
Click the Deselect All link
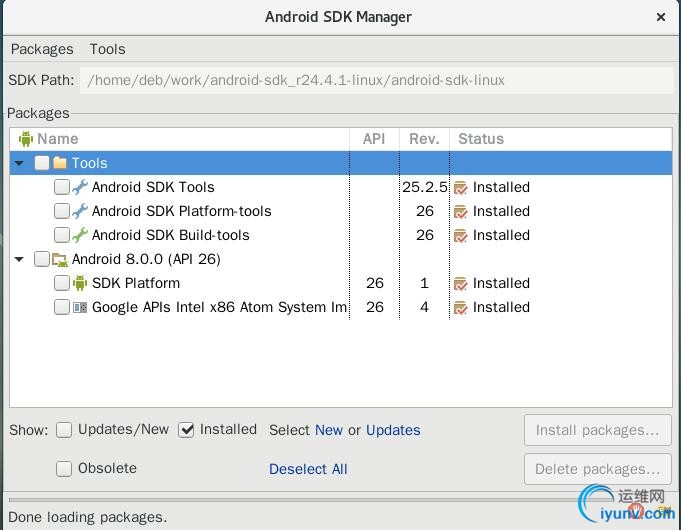pos(308,469)
